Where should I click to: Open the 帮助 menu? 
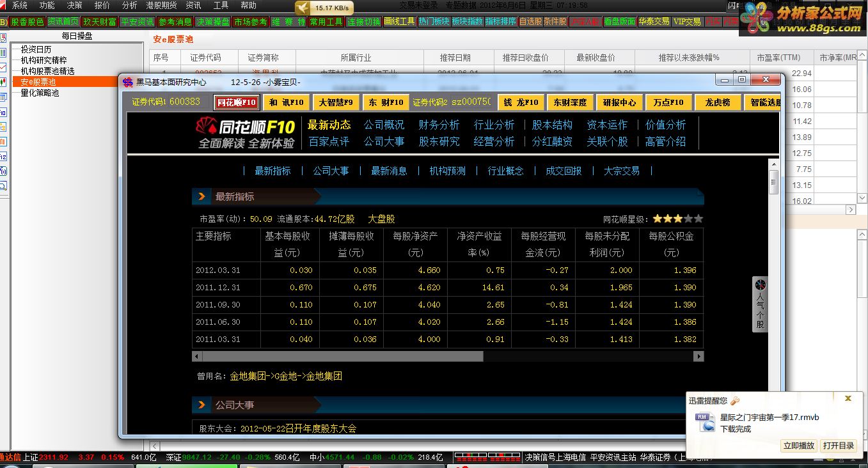248,5
